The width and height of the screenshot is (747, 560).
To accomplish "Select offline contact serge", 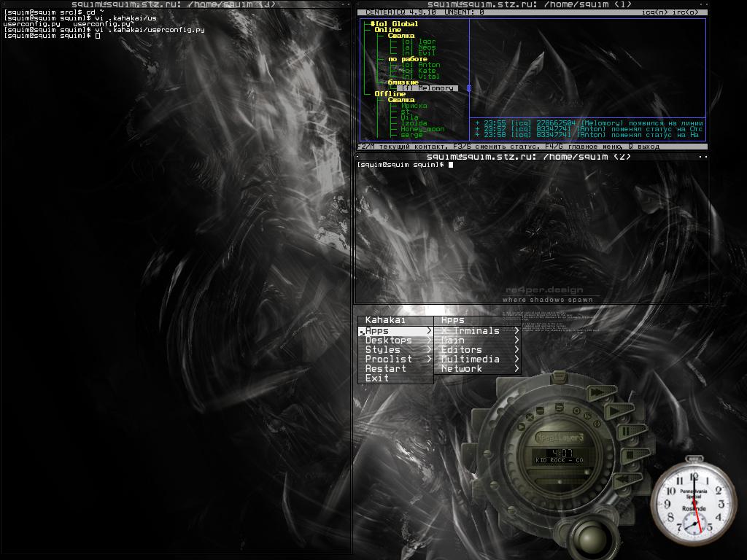I will tap(412, 135).
